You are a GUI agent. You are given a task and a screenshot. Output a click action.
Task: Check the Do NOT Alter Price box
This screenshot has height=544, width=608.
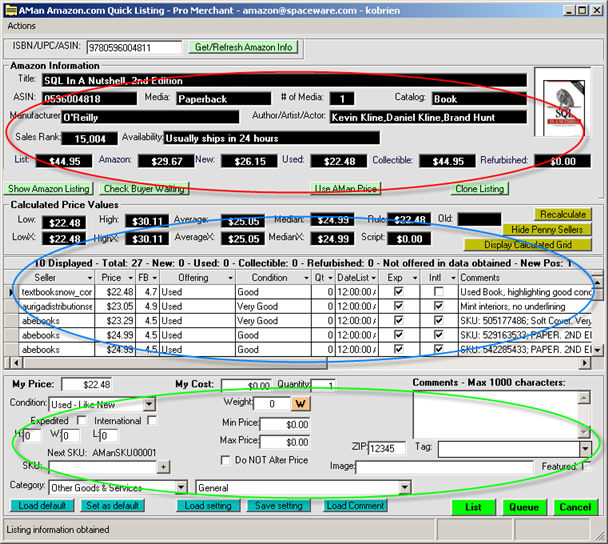click(226, 460)
